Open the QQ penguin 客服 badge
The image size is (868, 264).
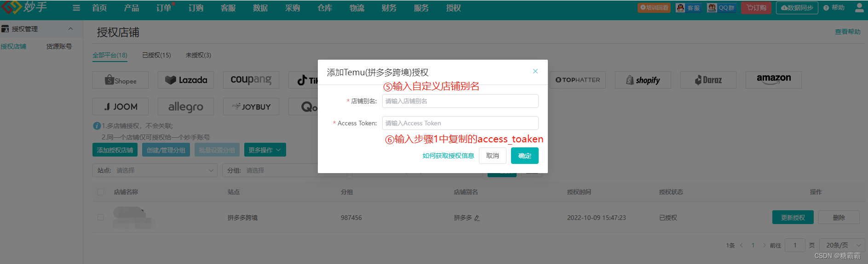coord(688,8)
